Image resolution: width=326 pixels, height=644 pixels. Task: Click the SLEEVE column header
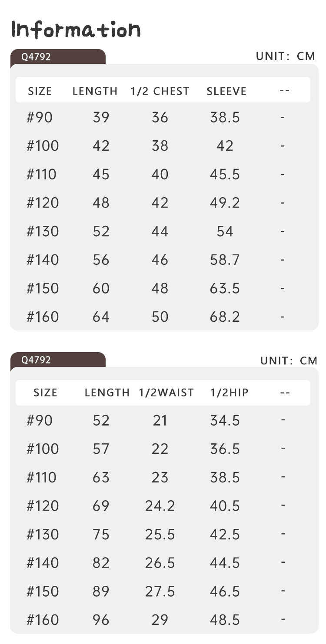226,91
